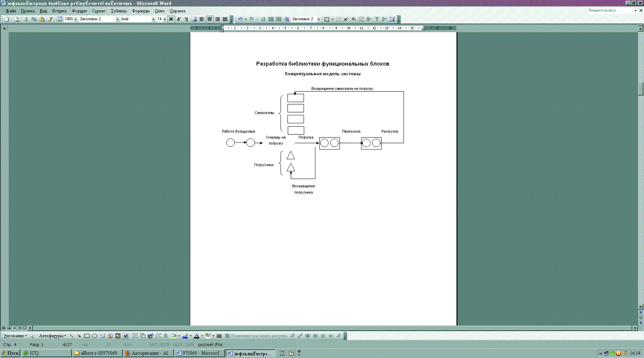
Task: Select the Oval drawing tool
Action: [x=95, y=336]
